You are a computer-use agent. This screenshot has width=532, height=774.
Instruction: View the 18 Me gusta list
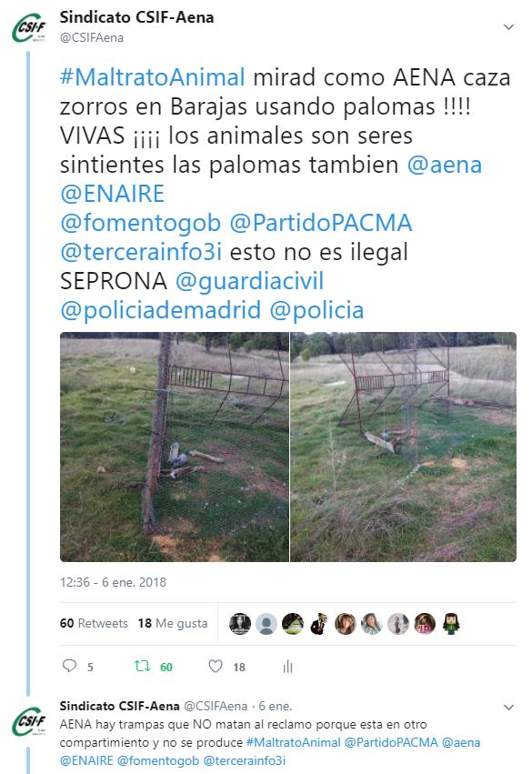(x=173, y=623)
